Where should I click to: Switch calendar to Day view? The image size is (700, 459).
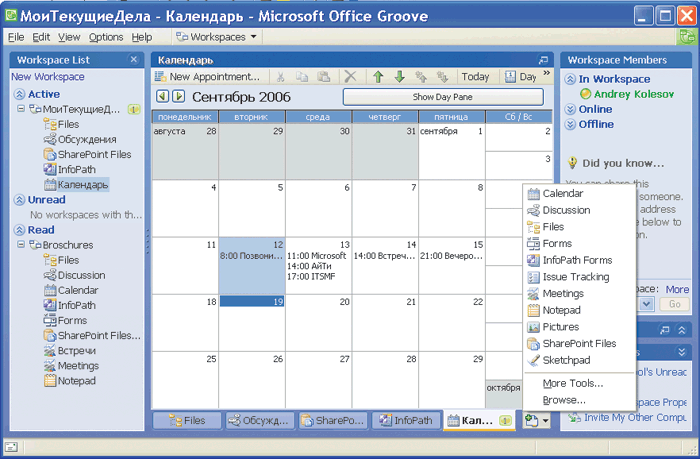521,77
